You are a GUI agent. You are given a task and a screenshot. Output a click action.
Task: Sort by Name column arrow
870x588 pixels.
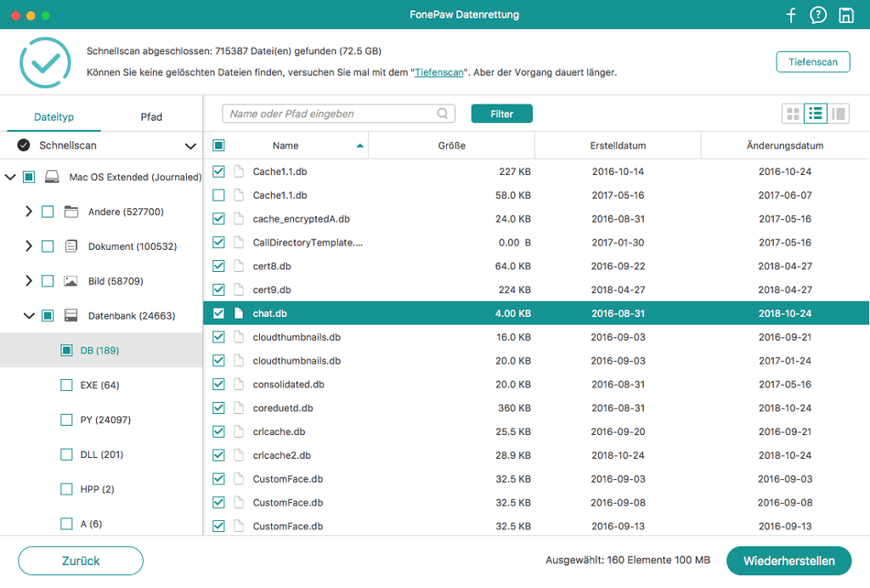click(360, 146)
